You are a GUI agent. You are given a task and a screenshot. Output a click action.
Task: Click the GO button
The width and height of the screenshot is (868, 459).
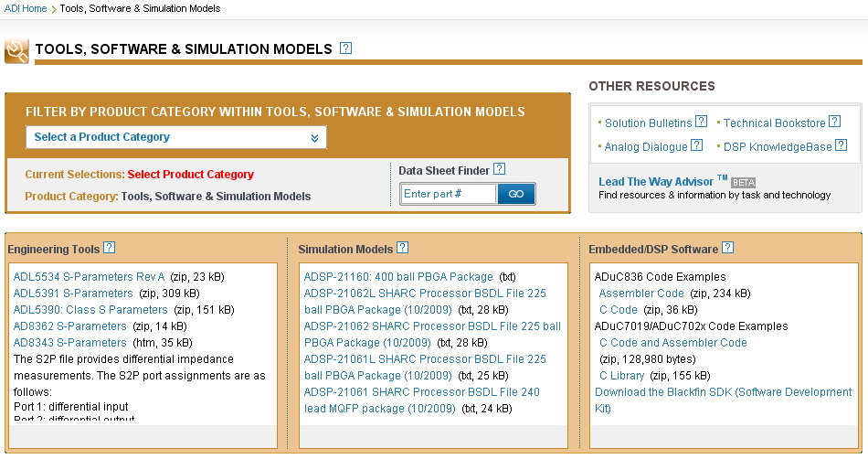(516, 194)
